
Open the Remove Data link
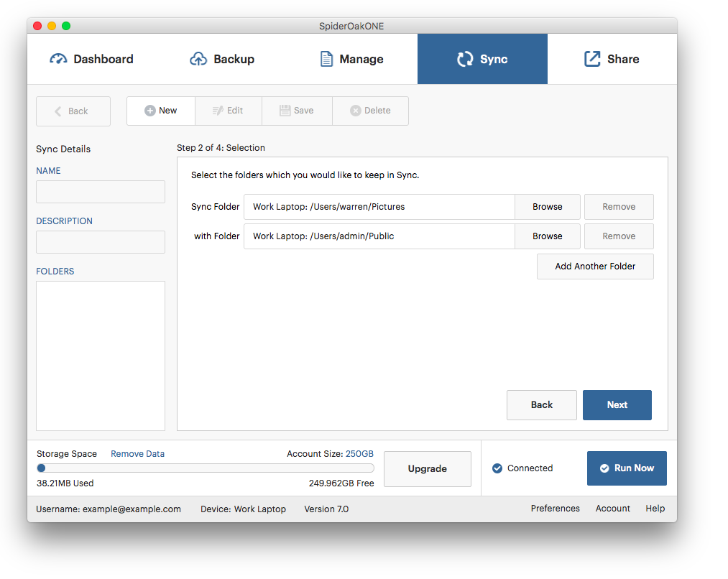click(x=137, y=454)
